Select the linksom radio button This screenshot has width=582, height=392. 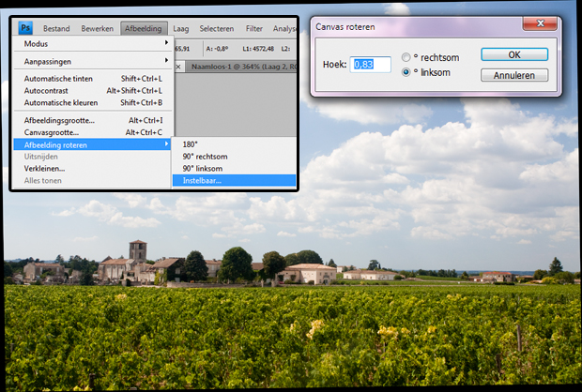[406, 72]
